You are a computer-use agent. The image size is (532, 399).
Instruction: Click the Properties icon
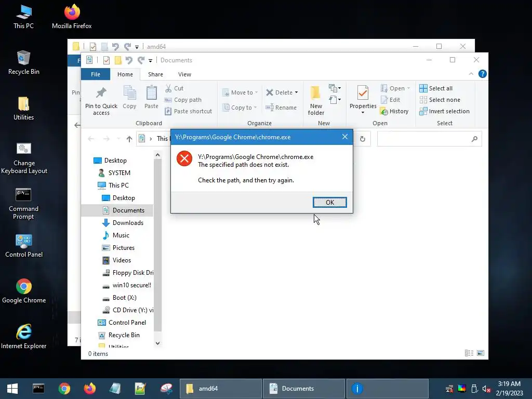pos(363,92)
